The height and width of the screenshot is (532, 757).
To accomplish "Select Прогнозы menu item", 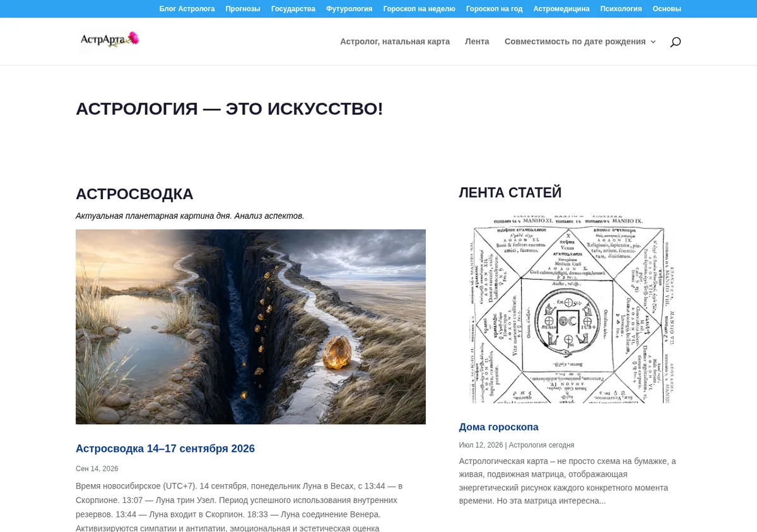I will (243, 9).
